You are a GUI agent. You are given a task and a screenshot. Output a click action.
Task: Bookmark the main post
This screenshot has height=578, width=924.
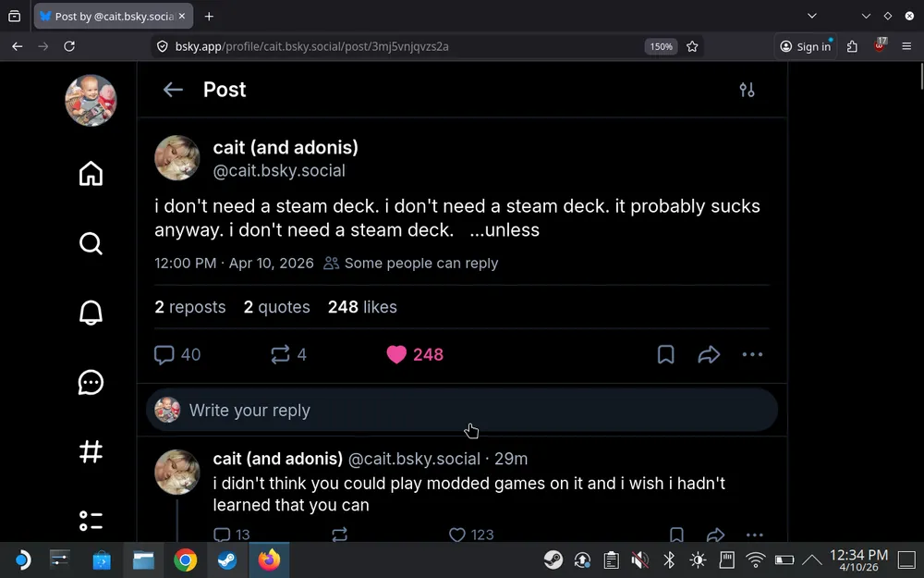pos(665,355)
